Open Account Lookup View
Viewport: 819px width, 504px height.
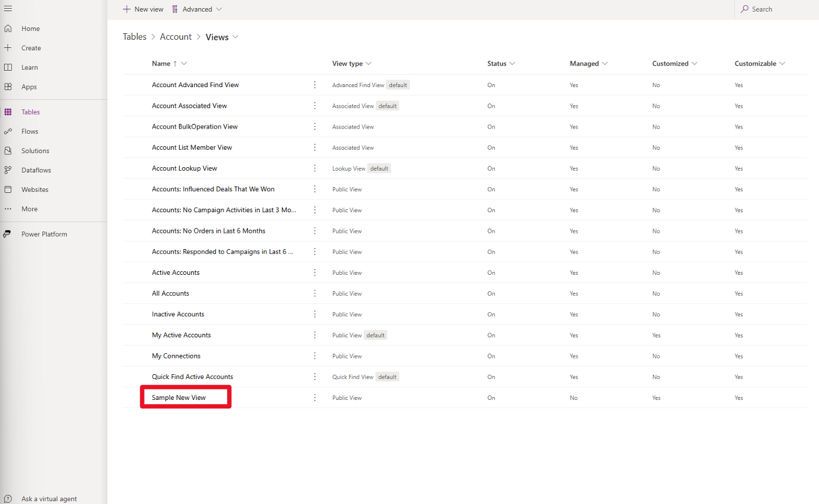(184, 168)
